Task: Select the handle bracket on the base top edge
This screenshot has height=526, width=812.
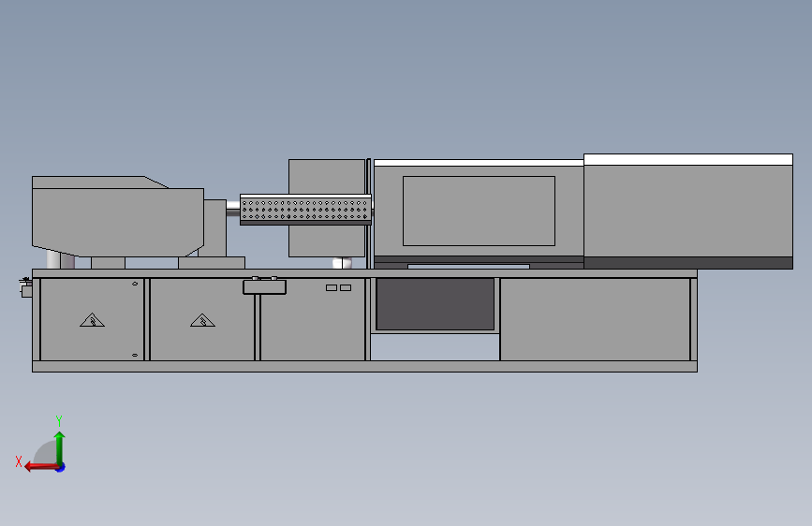Action: tap(265, 285)
